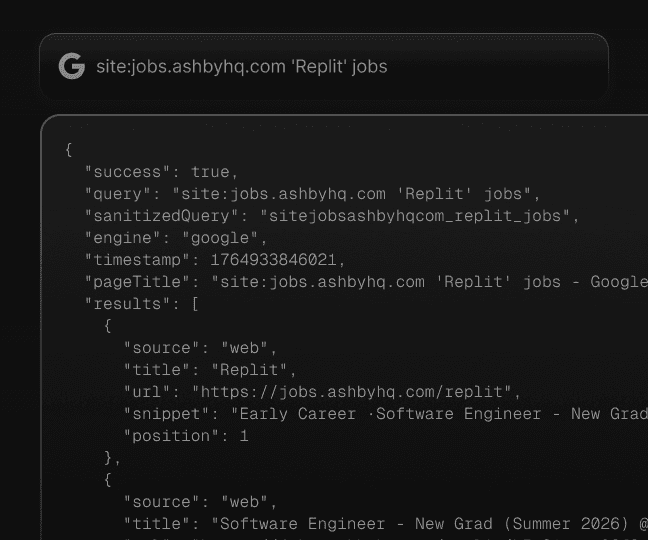The height and width of the screenshot is (540, 648).
Task: Click the "snippet" Early Career line
Action: 386,414
